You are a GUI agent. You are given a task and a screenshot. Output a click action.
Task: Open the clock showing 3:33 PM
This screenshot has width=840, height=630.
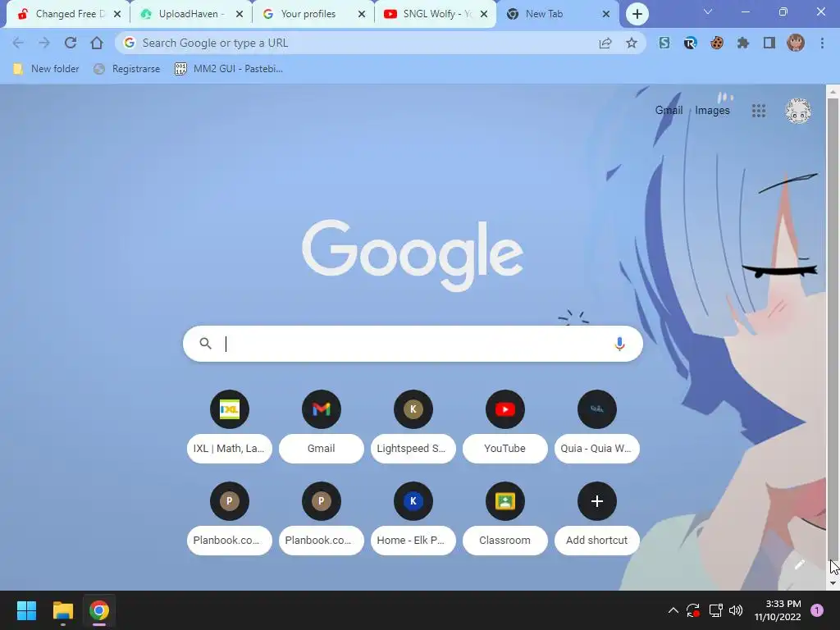[778, 610]
